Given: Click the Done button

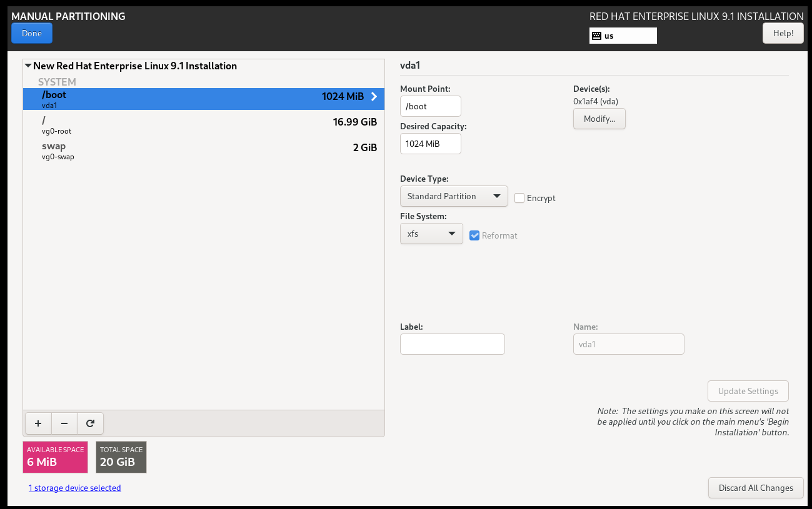Looking at the screenshot, I should click(32, 33).
